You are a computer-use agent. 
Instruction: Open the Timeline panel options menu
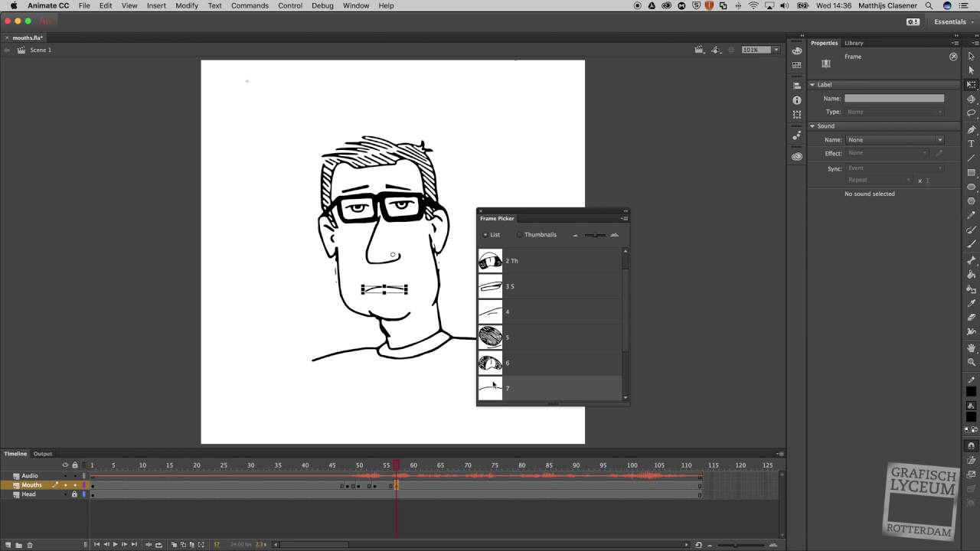coord(780,454)
